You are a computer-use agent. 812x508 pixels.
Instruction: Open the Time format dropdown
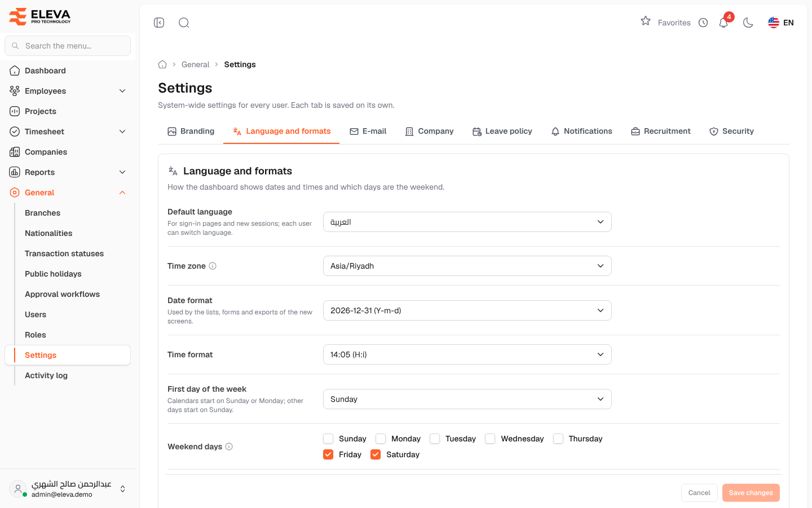click(467, 354)
